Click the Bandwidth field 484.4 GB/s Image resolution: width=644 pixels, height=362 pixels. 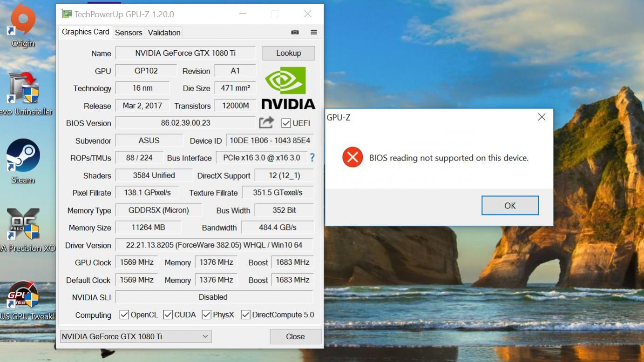[278, 228]
